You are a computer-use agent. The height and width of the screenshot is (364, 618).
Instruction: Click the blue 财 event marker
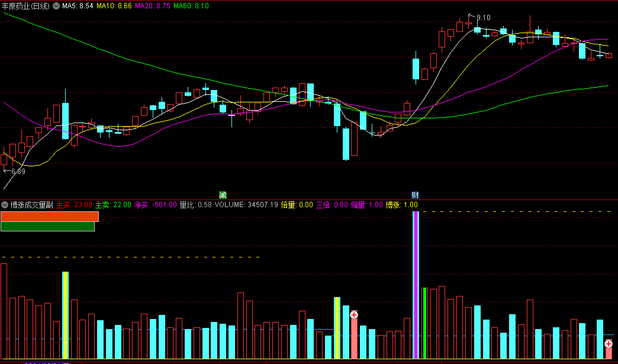415,195
